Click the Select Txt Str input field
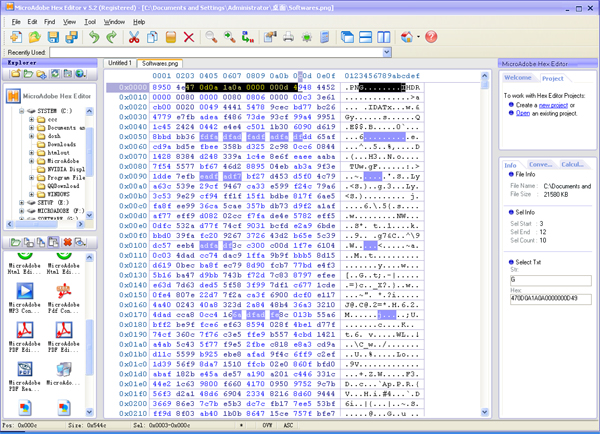 tap(551, 280)
